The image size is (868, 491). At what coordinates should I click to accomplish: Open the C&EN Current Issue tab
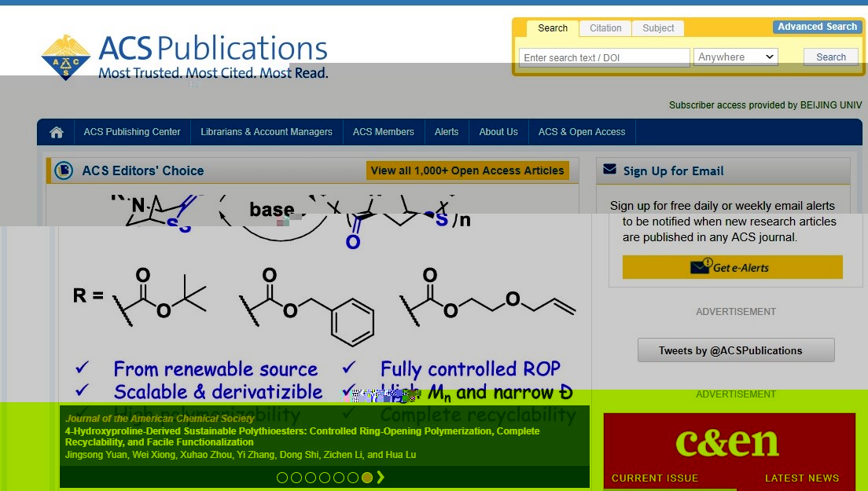click(654, 478)
